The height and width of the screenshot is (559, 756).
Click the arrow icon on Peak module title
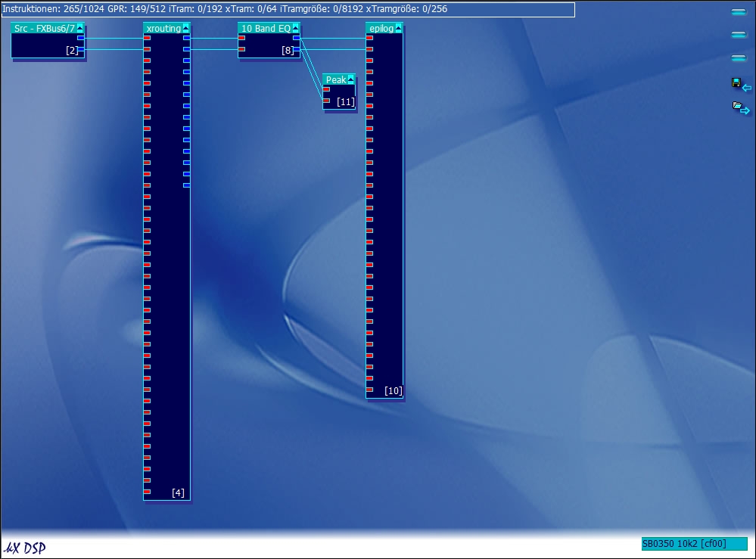coord(351,79)
